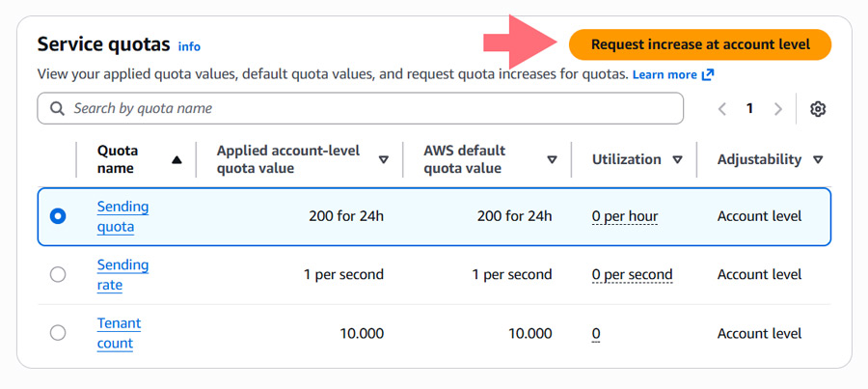Go to previous page arrow
Screen dimensions: 868x389
point(721,109)
